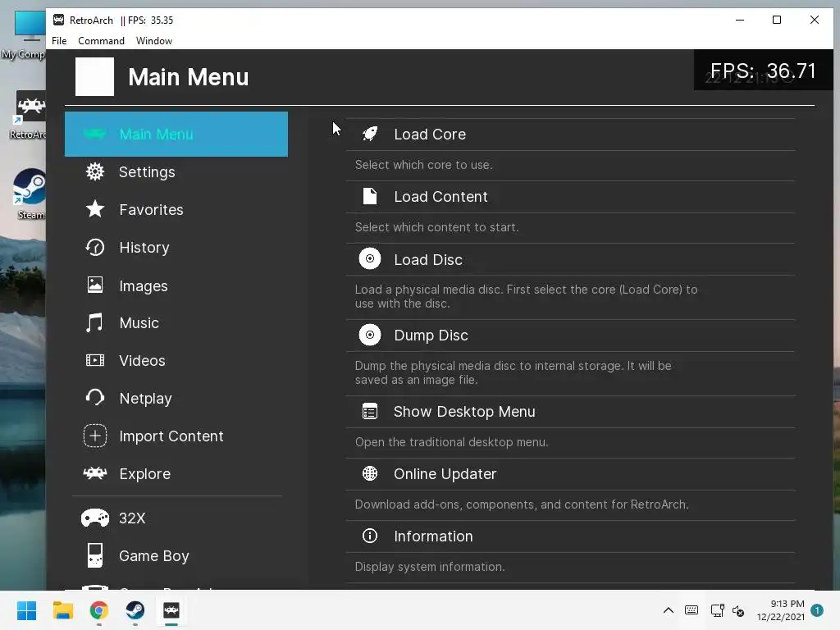Open the Windows Start menu
840x630 pixels.
point(26,610)
